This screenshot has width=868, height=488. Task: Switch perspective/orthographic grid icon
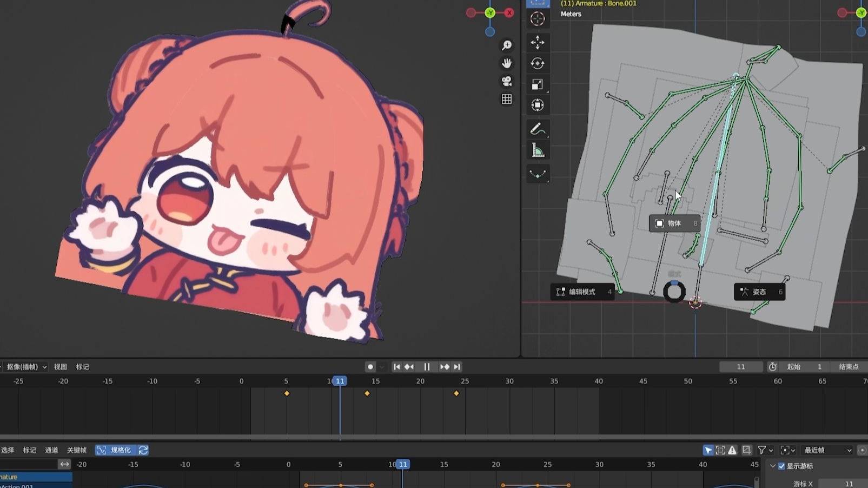pos(507,99)
